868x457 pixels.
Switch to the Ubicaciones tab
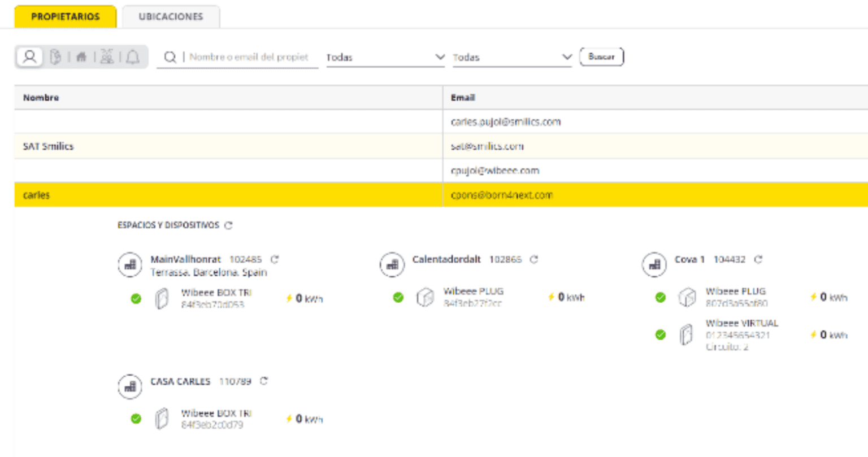coord(171,16)
